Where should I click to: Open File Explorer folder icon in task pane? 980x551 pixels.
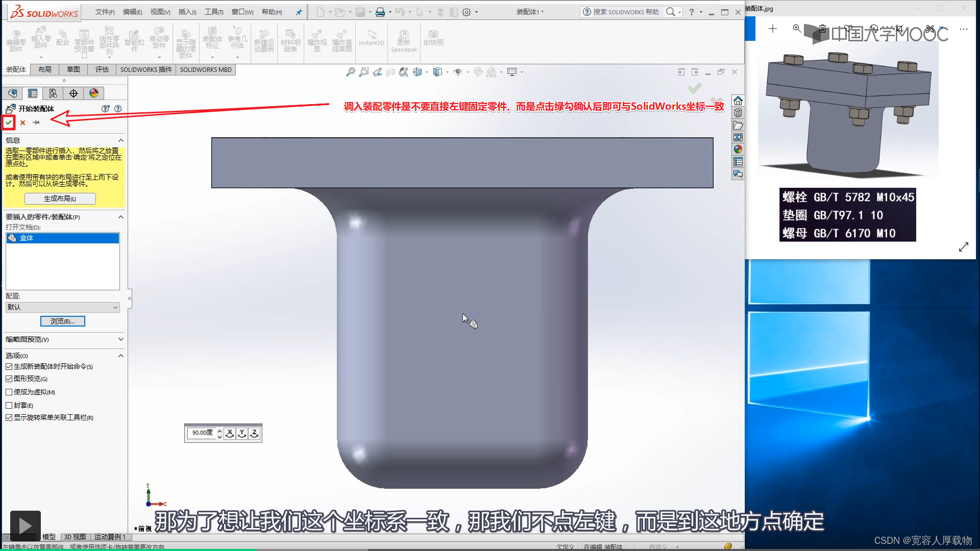click(738, 125)
